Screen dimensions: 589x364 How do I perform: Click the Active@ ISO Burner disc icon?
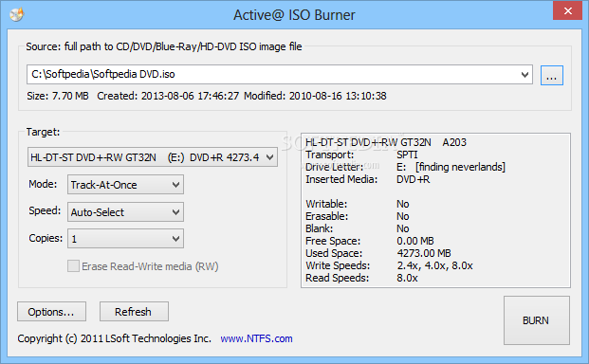tap(16, 14)
